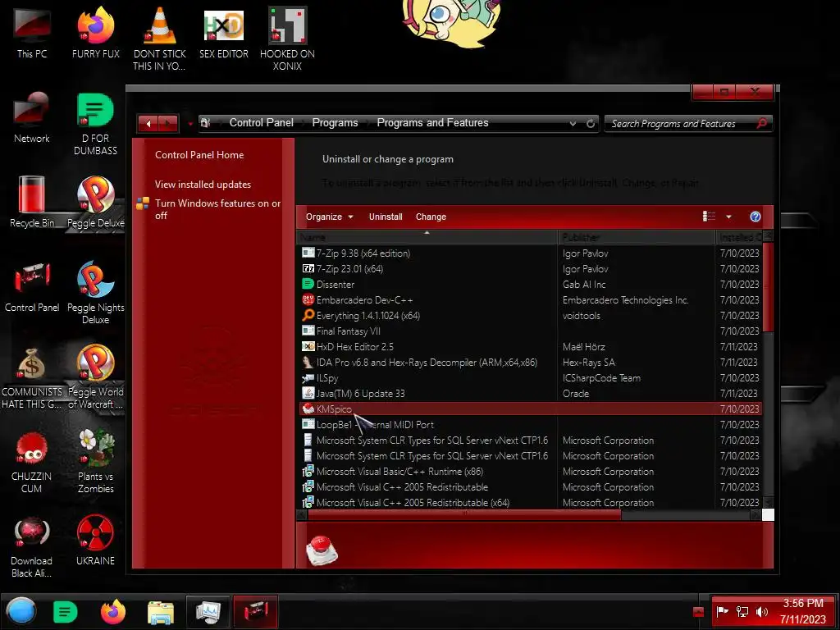Select the Recycle Bin icon
Screen dimensions: 840x630
click(x=32, y=202)
